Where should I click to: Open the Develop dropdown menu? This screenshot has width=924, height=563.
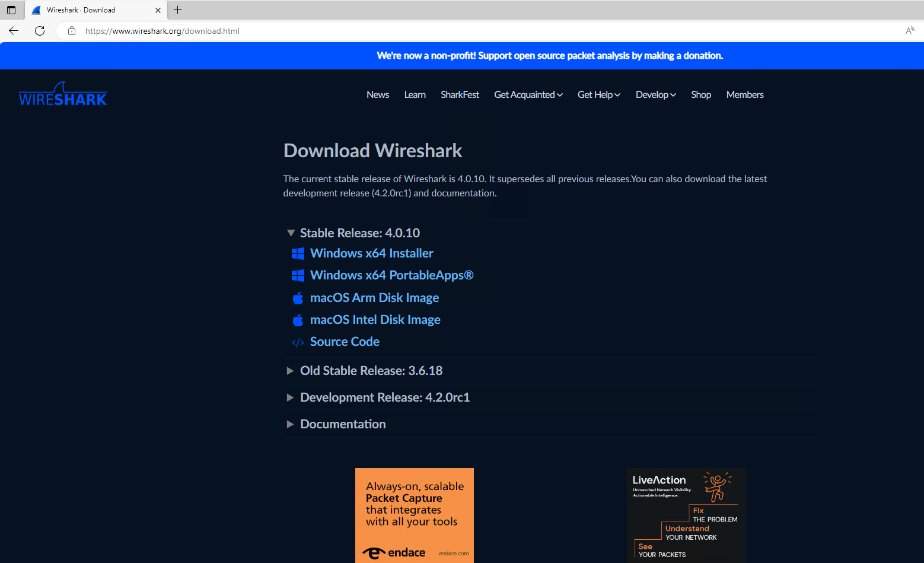pyautogui.click(x=655, y=94)
